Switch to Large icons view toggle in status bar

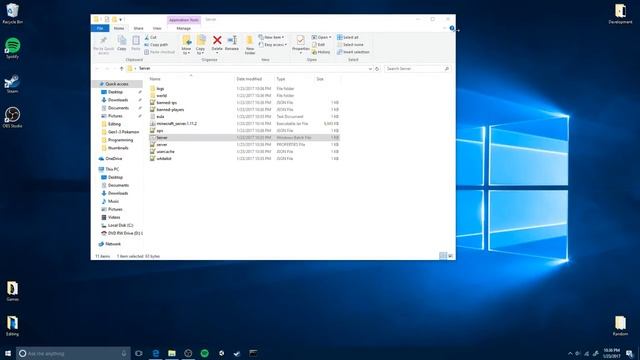coord(451,256)
